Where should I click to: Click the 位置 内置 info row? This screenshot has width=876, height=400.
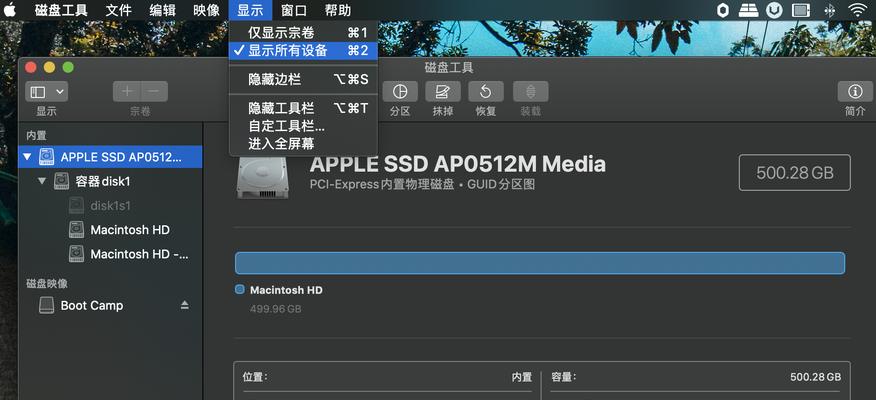(x=388, y=377)
